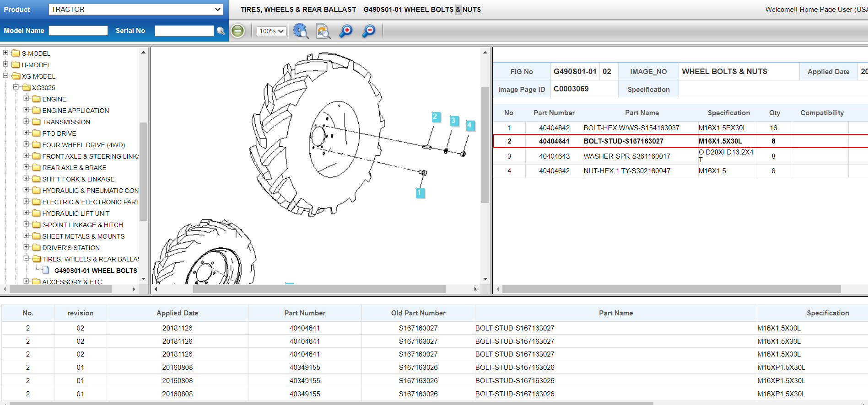Image resolution: width=868 pixels, height=405 pixels.
Task: Open the gear search tool icon
Action: coord(301,31)
